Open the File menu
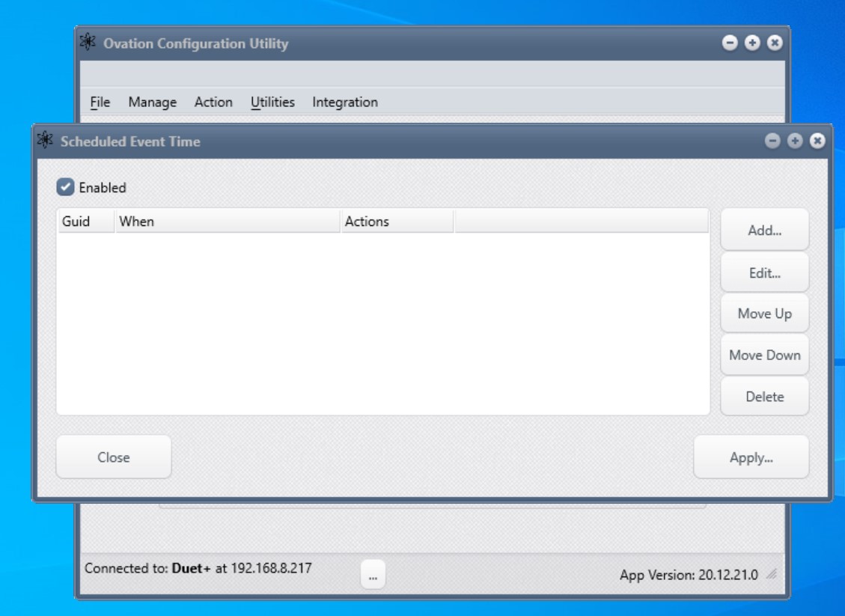This screenshot has height=616, width=845. tap(100, 102)
